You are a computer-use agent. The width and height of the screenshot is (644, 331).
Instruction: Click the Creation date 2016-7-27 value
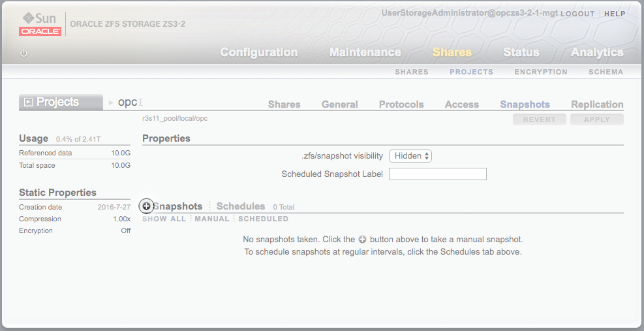click(114, 207)
